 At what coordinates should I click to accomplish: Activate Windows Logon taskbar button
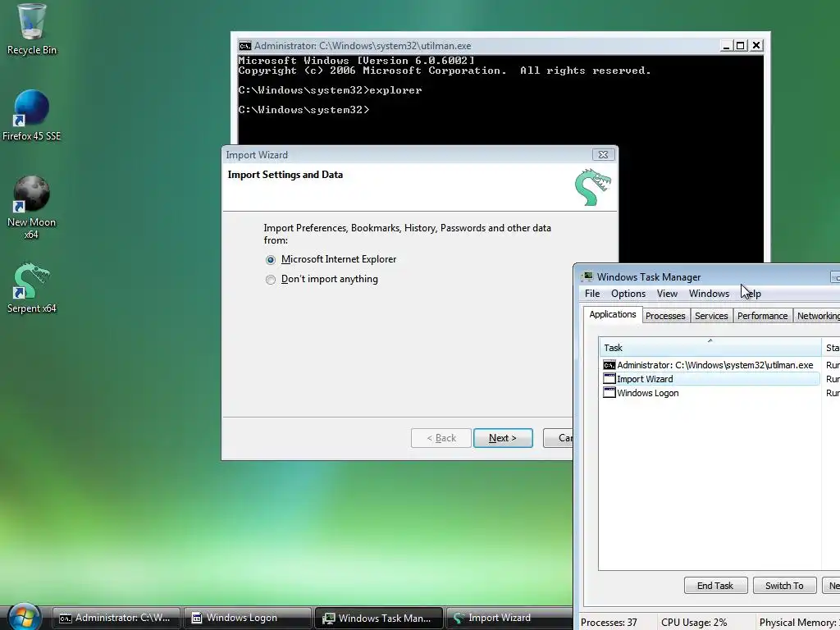pyautogui.click(x=248, y=618)
